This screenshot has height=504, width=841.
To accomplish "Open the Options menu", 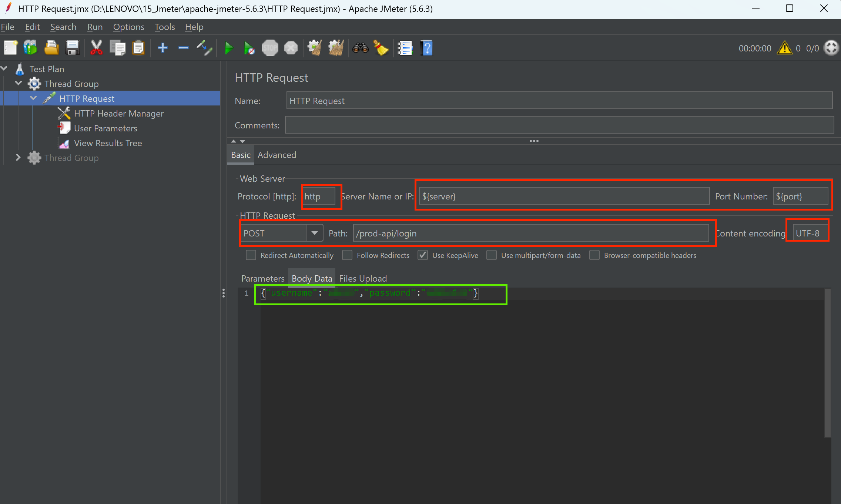I will 128,27.
